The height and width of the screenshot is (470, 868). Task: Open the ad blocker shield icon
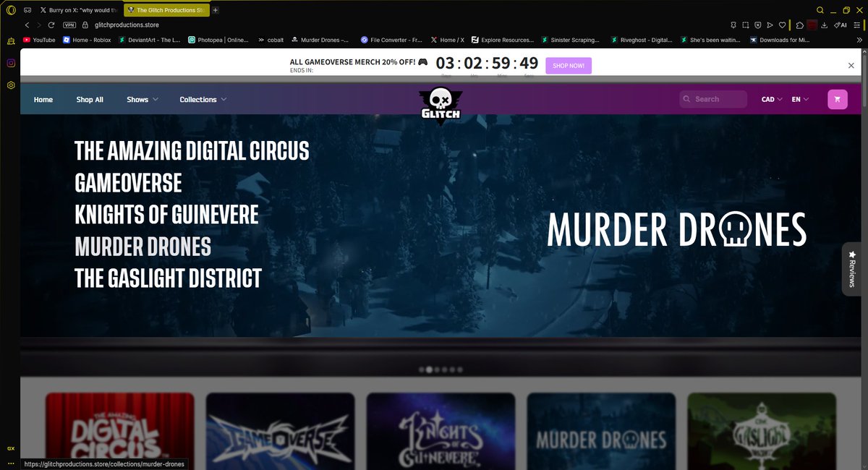[x=757, y=25]
